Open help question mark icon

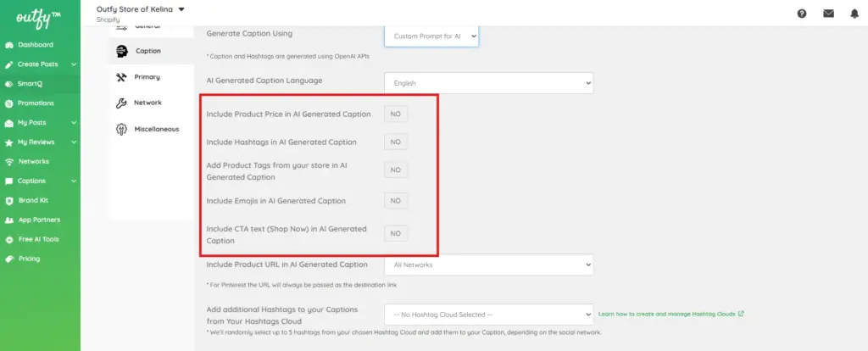pyautogui.click(x=802, y=14)
